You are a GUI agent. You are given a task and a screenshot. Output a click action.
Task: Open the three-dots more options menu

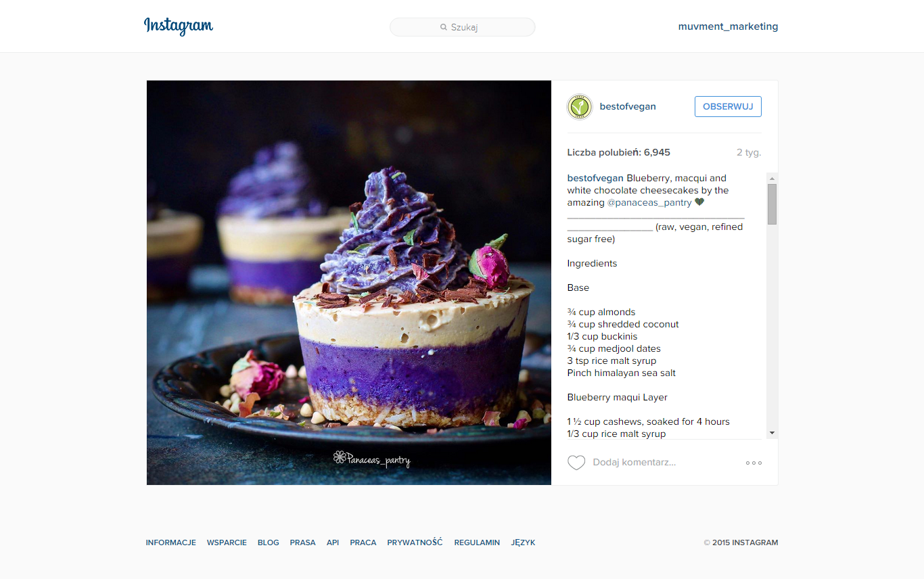754,463
